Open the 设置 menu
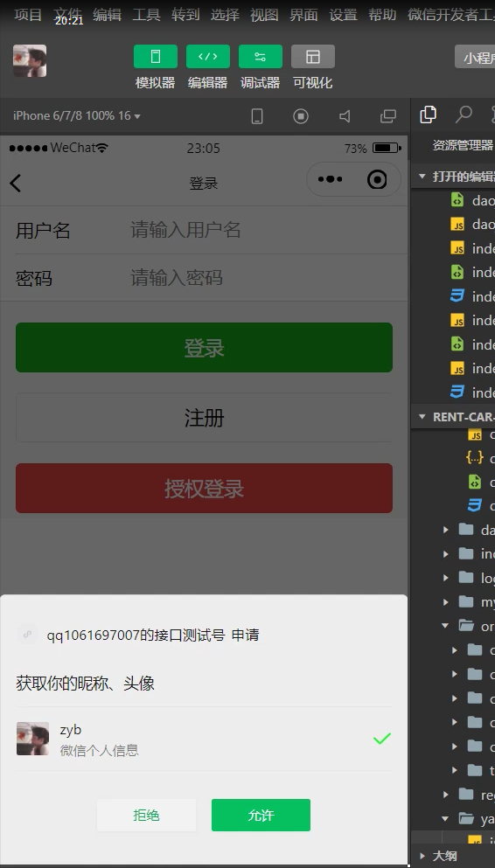The height and width of the screenshot is (868, 495). (344, 15)
